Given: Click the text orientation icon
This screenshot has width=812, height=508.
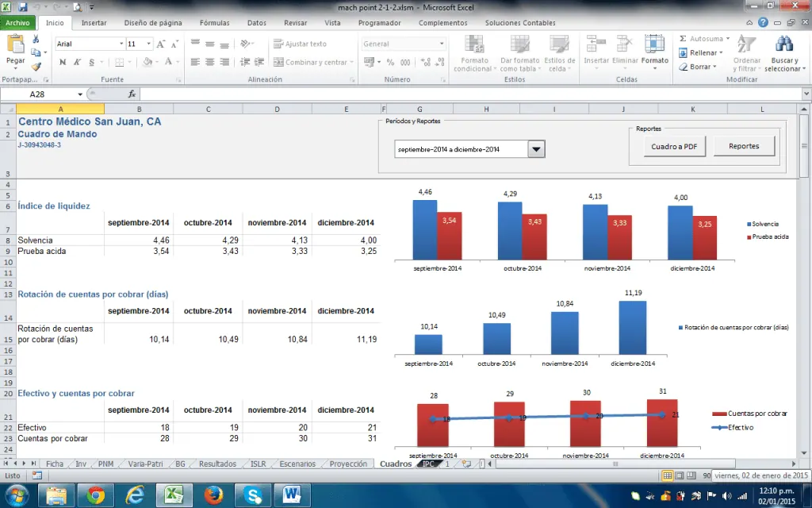Looking at the screenshot, I should 246,44.
